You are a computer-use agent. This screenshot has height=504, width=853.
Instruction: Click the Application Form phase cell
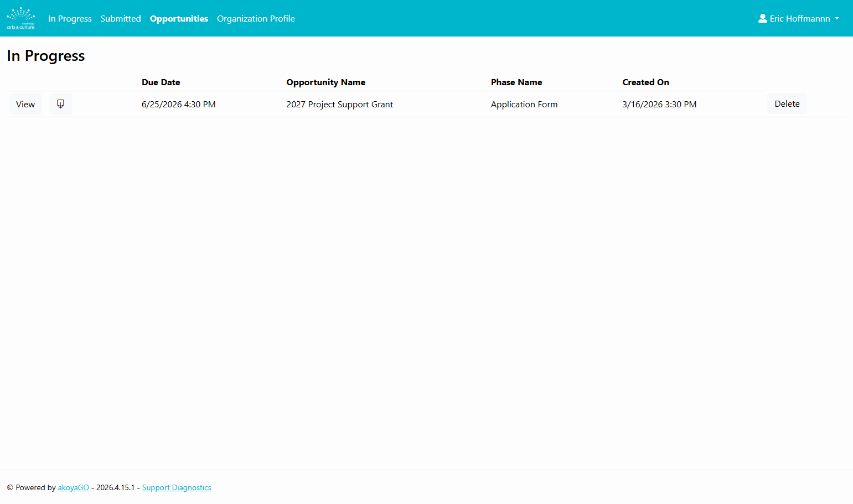pyautogui.click(x=524, y=104)
